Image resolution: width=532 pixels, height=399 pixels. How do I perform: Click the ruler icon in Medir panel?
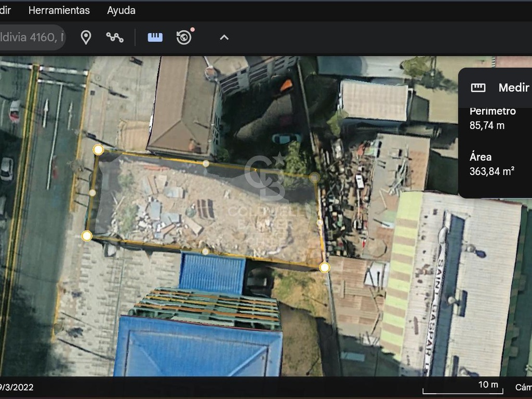tap(478, 87)
